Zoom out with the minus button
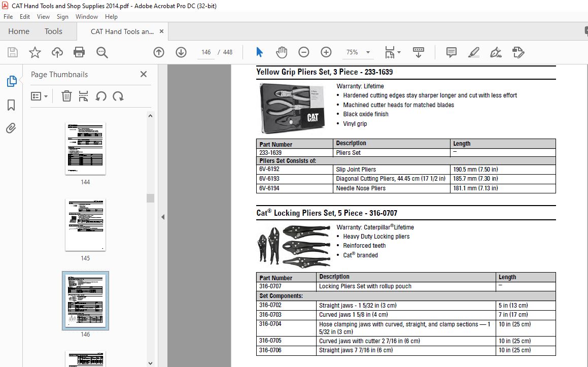This screenshot has height=367, width=588. pyautogui.click(x=304, y=52)
